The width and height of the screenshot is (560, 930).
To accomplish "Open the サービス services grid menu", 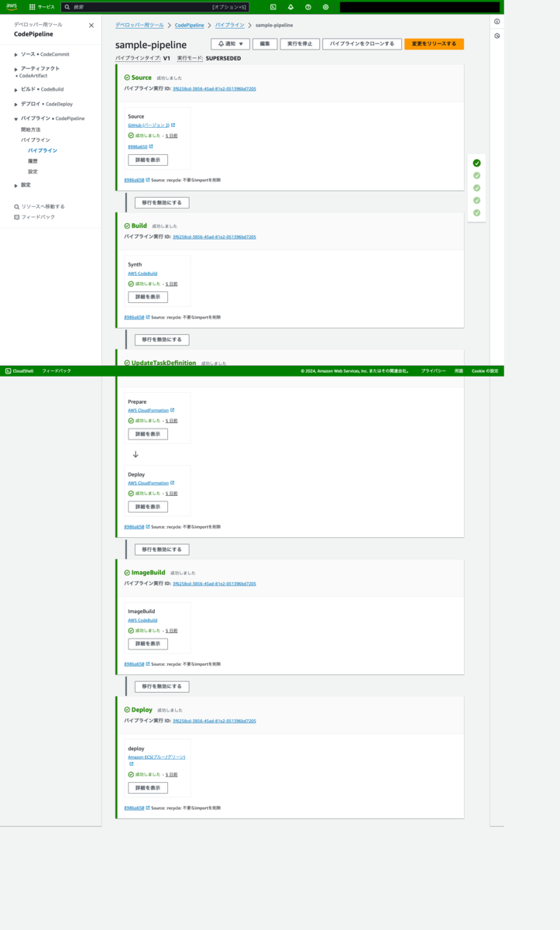I will pyautogui.click(x=42, y=7).
